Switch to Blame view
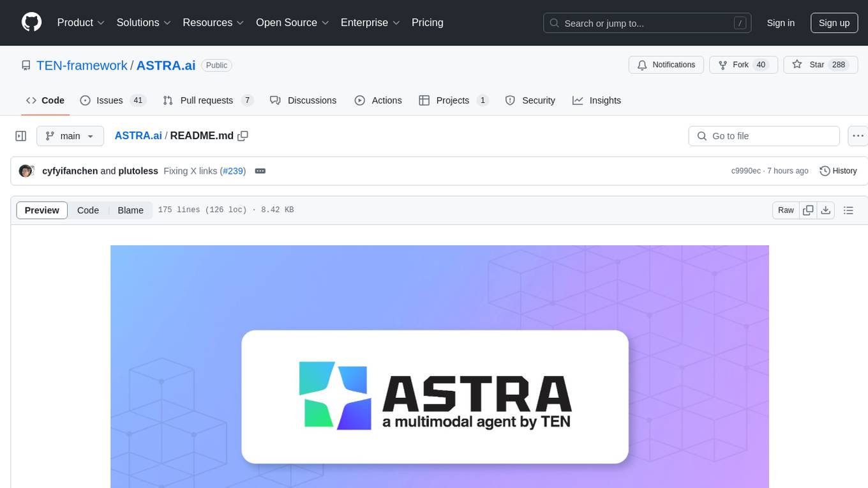 (x=130, y=210)
